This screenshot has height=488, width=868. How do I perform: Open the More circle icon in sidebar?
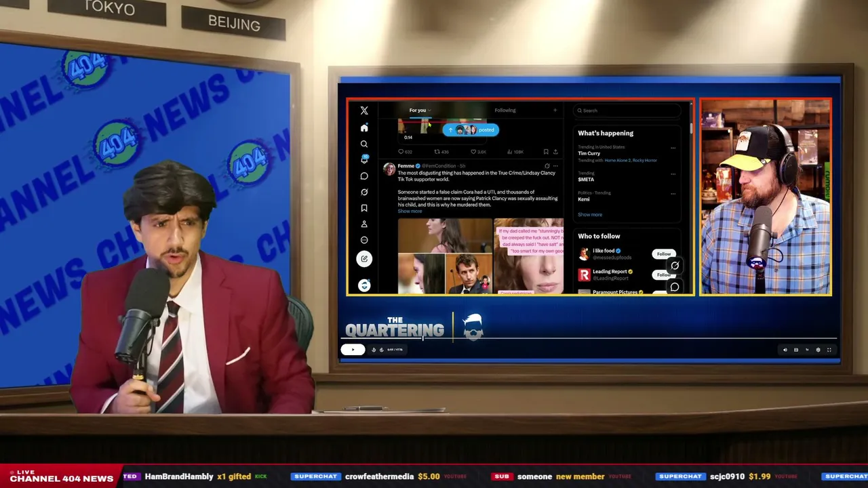364,240
